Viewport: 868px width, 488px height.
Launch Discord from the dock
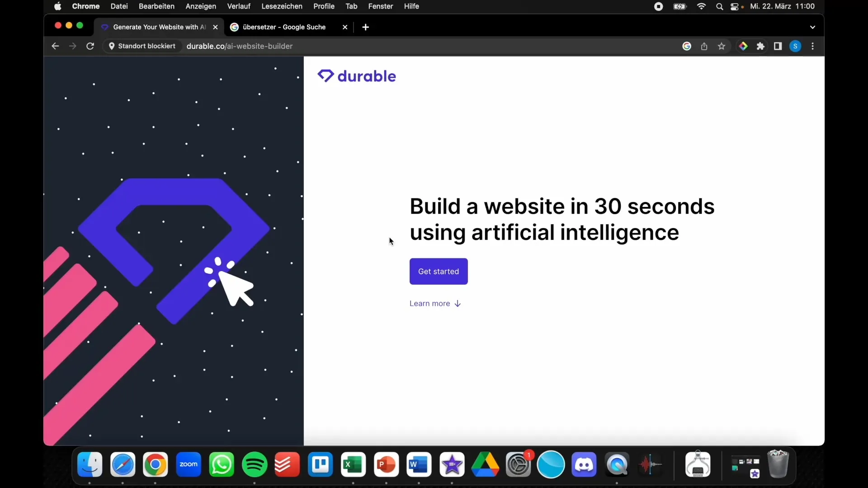tap(584, 464)
